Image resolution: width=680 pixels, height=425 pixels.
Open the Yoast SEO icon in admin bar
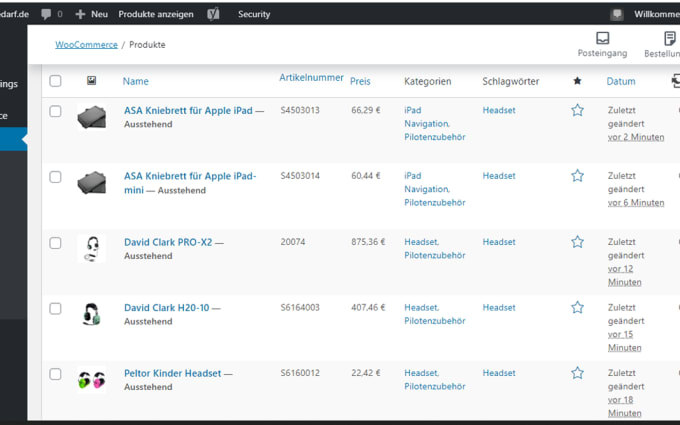213,14
